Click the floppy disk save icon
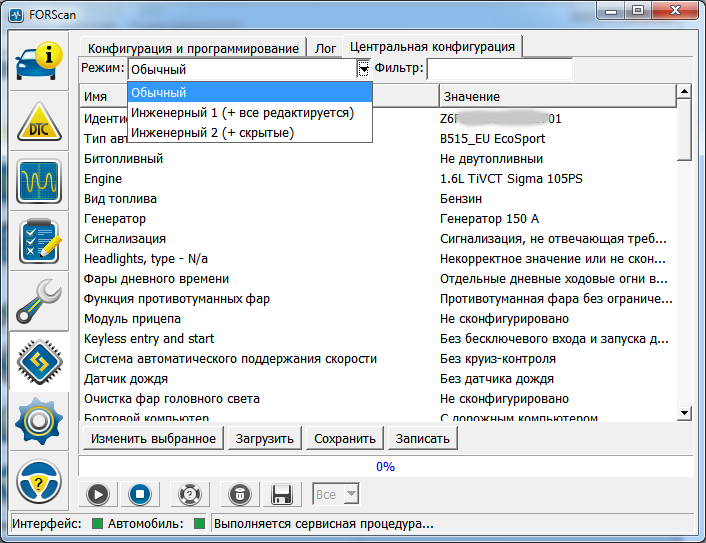This screenshot has height=543, width=706. click(x=282, y=494)
